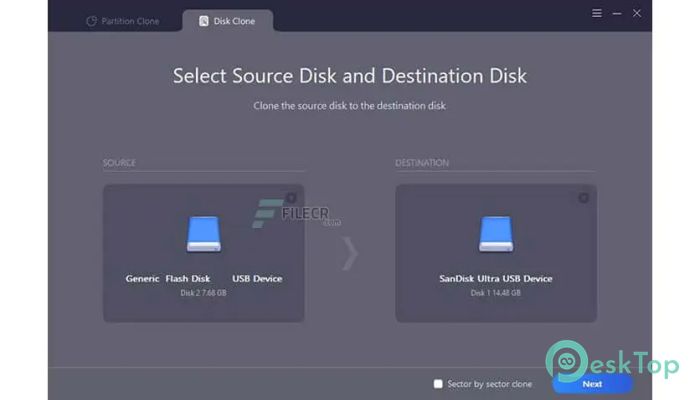Switch to the Partition Clone tab
Viewport: 700px width, 400px height.
[123, 21]
